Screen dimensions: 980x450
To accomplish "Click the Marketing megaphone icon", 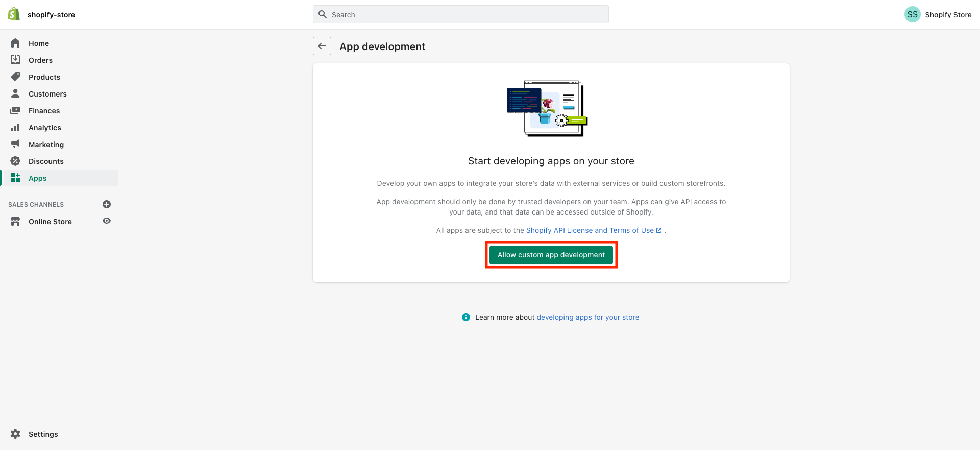I will point(15,144).
